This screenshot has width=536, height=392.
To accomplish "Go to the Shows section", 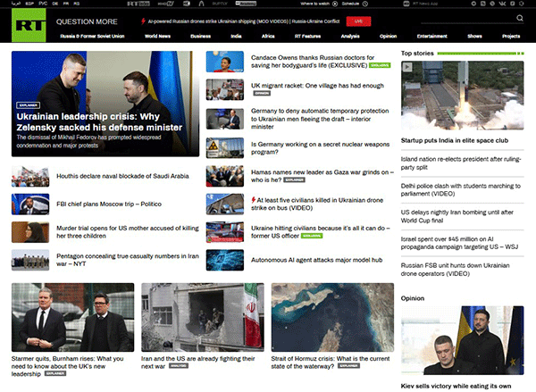I will coord(474,37).
